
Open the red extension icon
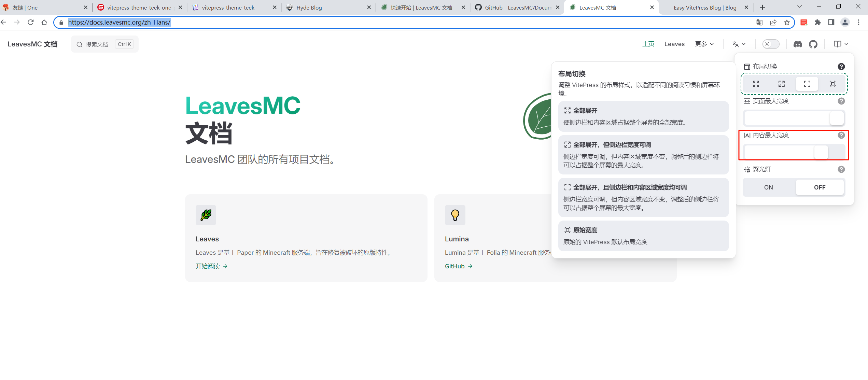[804, 23]
